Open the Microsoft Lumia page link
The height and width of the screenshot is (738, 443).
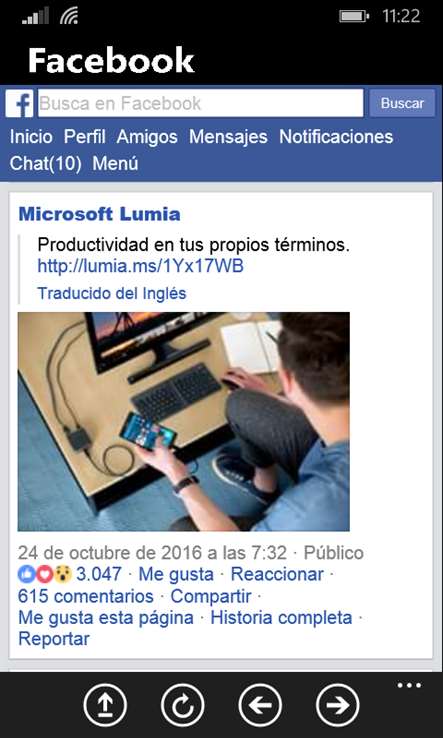(99, 215)
